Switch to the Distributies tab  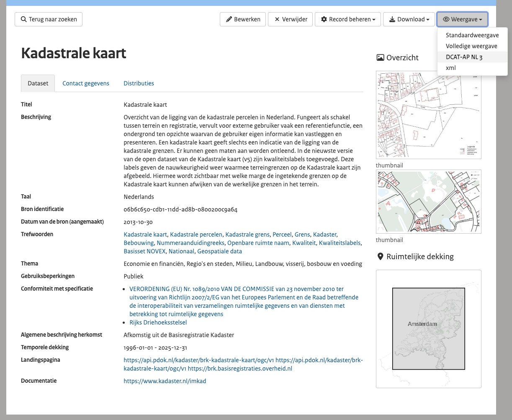pyautogui.click(x=139, y=83)
